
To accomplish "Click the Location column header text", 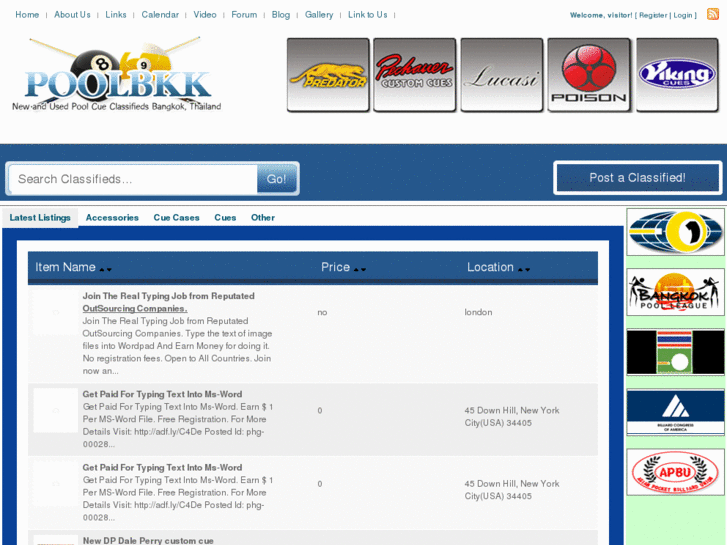I will 490,267.
